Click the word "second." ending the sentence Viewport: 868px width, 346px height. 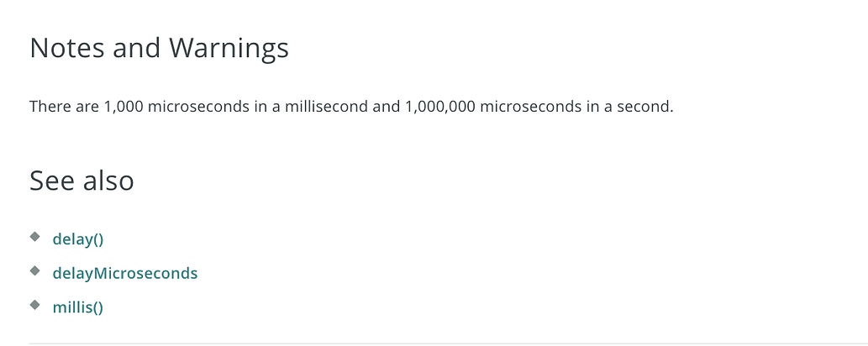tap(646, 107)
